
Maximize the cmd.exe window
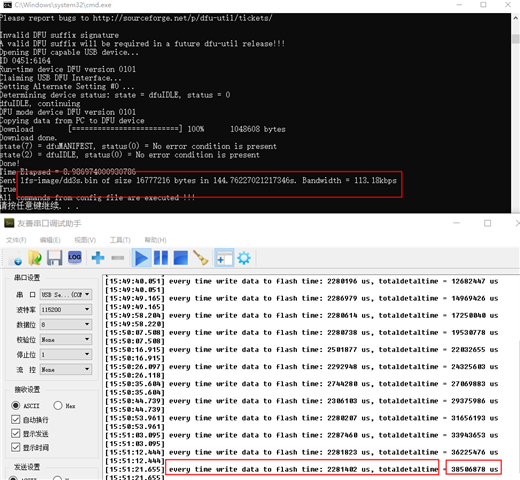483,5
